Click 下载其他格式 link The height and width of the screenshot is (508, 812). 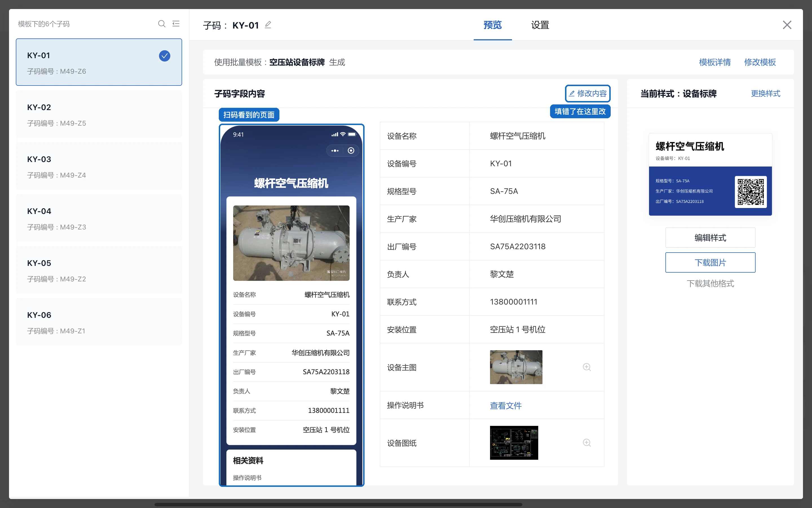click(x=710, y=284)
